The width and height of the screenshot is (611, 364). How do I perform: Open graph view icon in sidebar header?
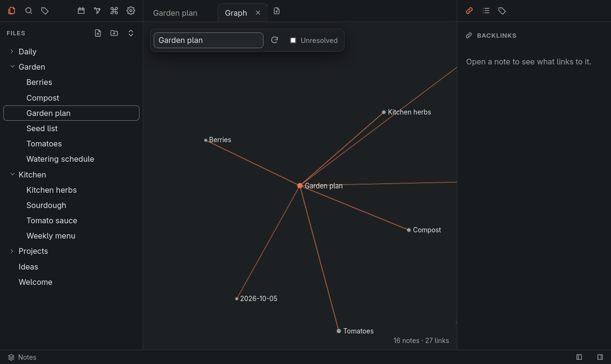pos(97,10)
